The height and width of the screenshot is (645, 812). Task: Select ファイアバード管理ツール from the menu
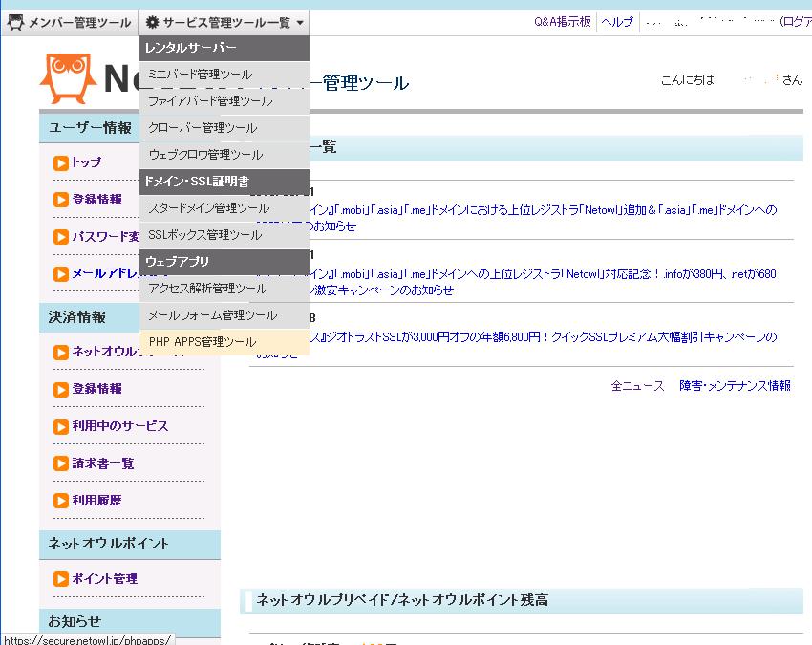coord(210,101)
